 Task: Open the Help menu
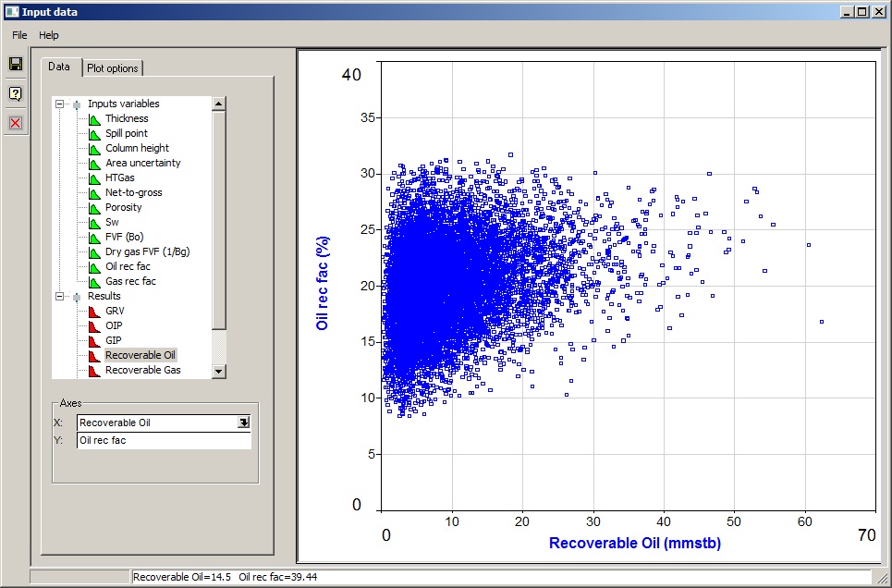coord(49,35)
